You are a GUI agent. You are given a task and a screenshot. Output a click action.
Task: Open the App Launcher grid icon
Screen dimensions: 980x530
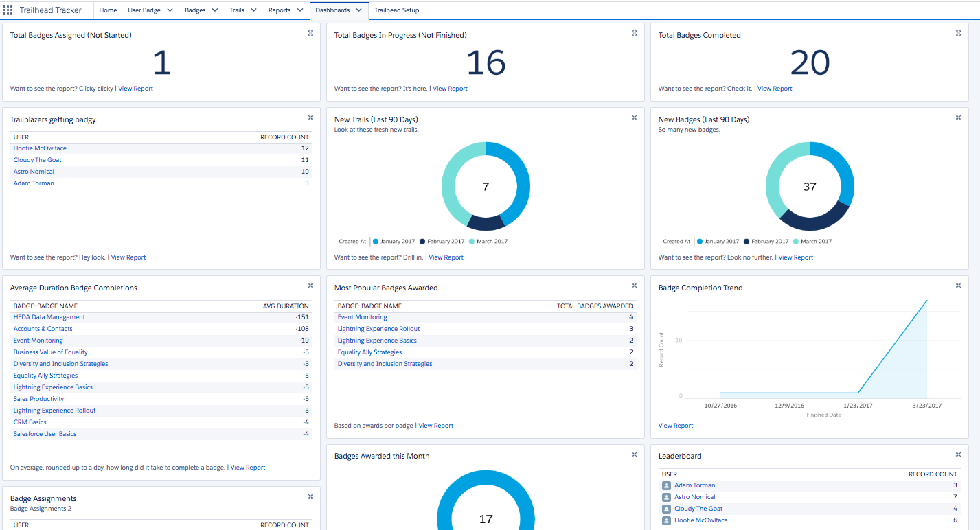8,10
